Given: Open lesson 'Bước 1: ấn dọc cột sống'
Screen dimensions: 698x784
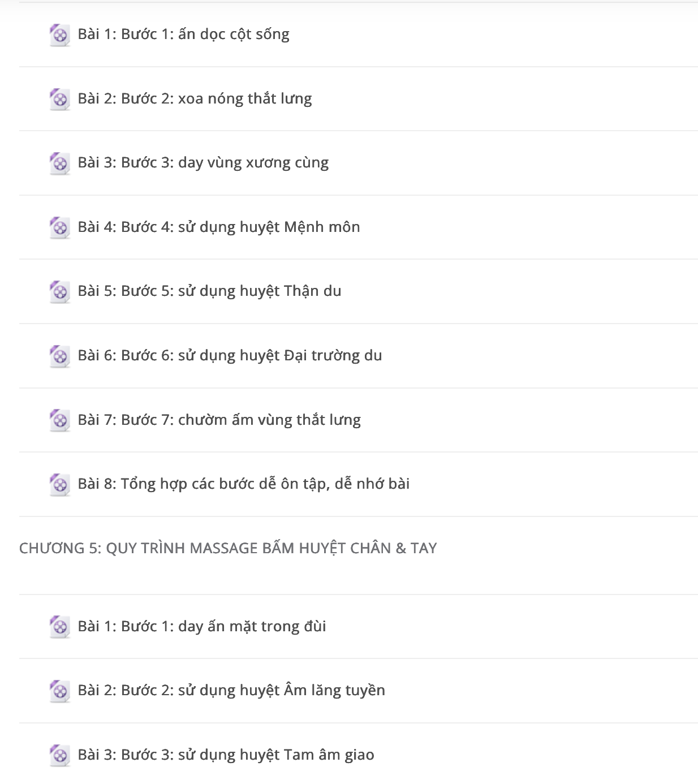Looking at the screenshot, I should 183,35.
